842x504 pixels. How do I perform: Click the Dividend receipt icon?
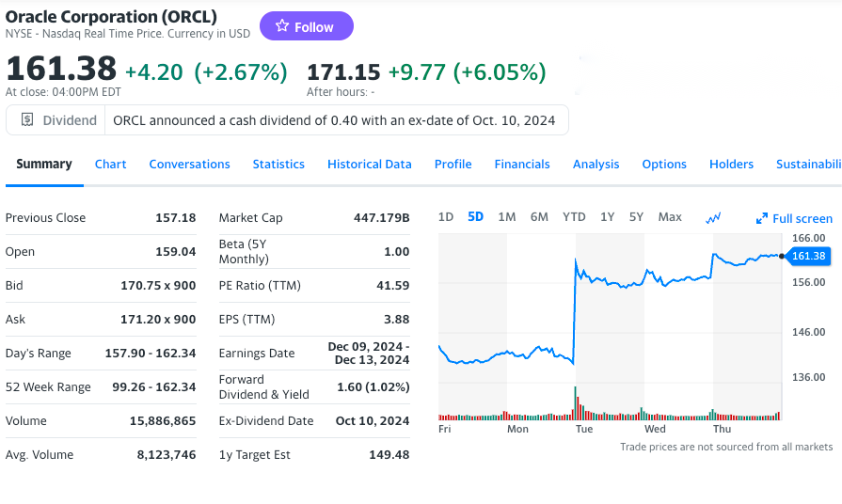(27, 119)
